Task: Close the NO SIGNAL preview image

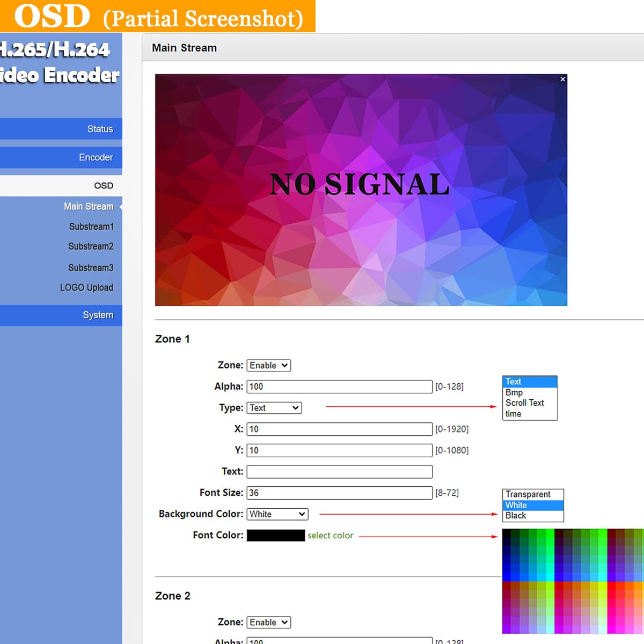Action: [562, 79]
